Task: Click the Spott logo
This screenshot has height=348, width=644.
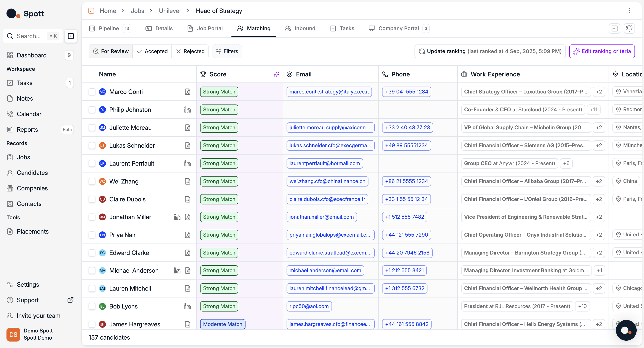Action: pos(25,13)
